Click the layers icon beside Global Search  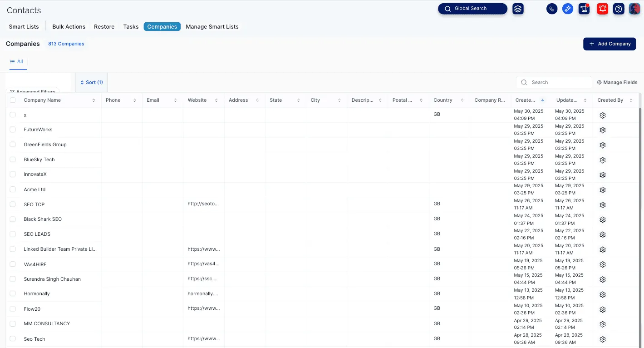tap(518, 9)
